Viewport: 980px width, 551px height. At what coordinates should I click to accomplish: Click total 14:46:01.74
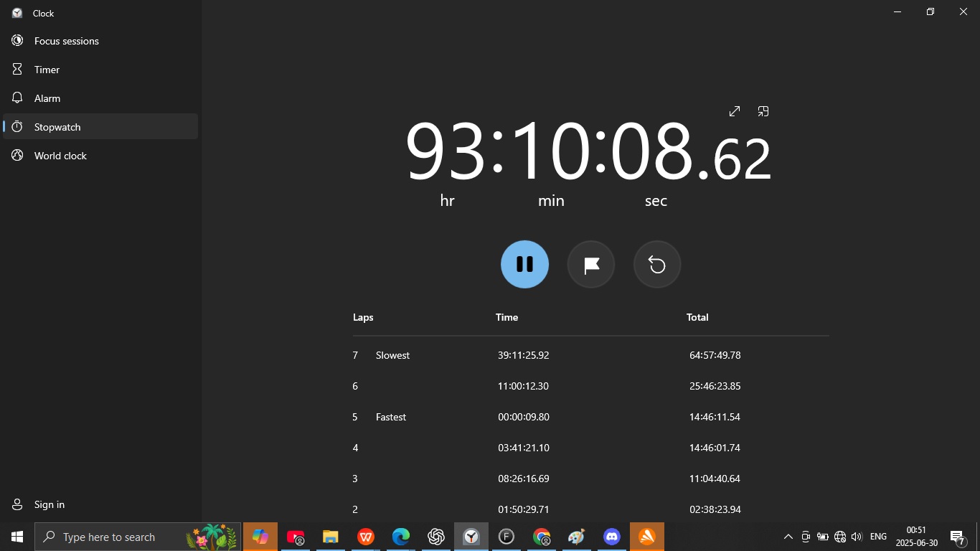715,448
